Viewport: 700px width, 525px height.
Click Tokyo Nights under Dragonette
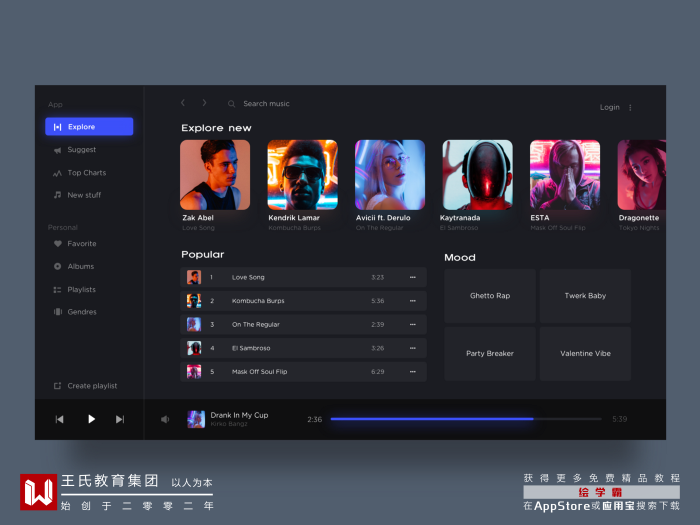coord(639,228)
